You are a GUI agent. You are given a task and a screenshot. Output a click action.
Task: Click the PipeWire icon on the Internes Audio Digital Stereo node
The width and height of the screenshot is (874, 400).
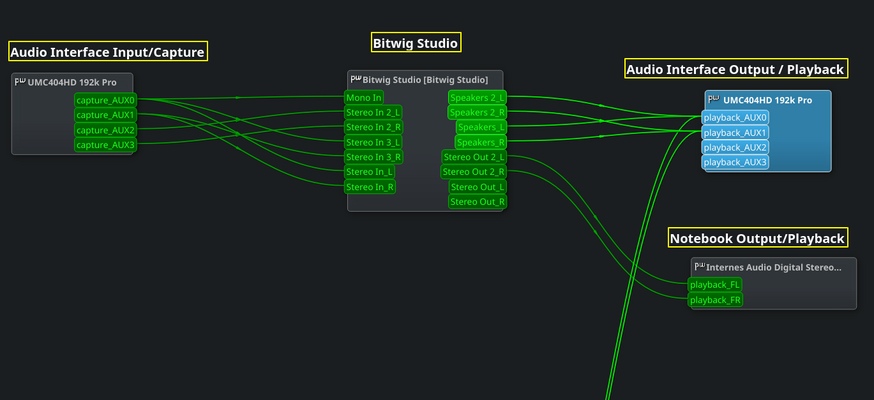tap(700, 266)
